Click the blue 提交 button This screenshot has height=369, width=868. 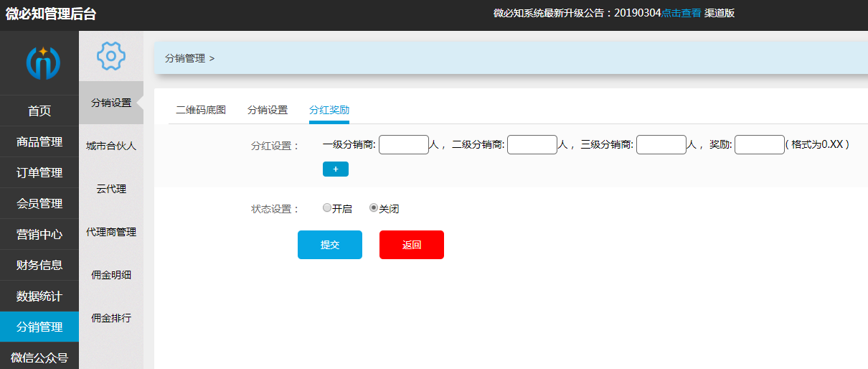[330, 245]
